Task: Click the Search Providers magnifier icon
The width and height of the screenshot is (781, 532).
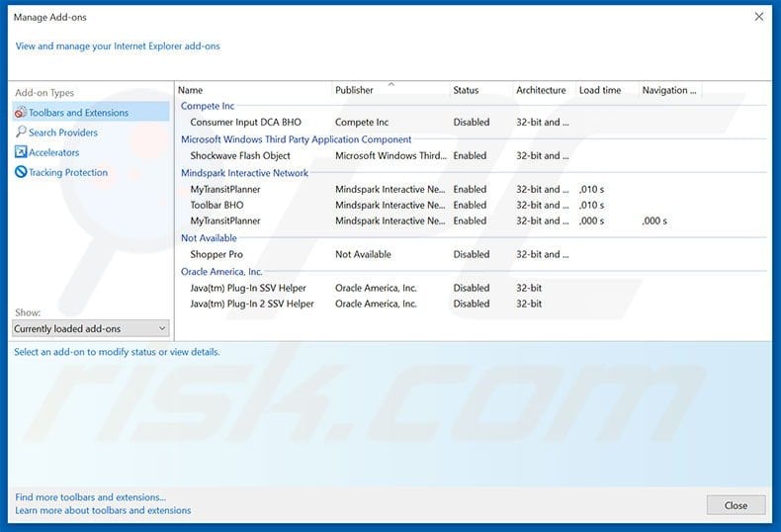Action: pyautogui.click(x=21, y=132)
